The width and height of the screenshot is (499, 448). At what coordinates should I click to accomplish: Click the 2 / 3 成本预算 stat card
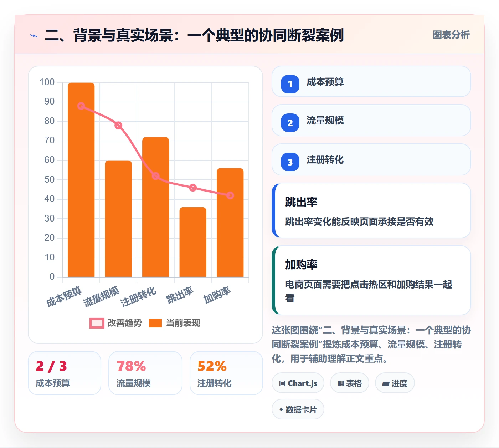coord(65,373)
